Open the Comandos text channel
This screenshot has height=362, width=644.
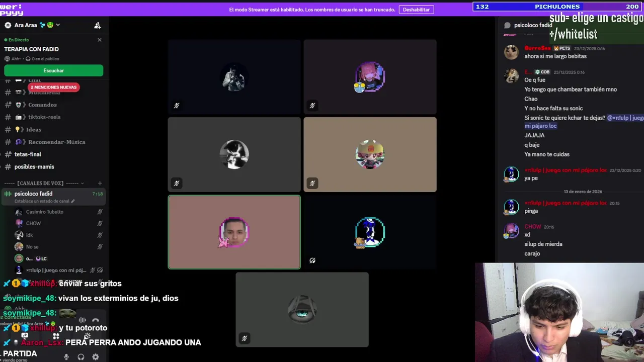point(42,105)
